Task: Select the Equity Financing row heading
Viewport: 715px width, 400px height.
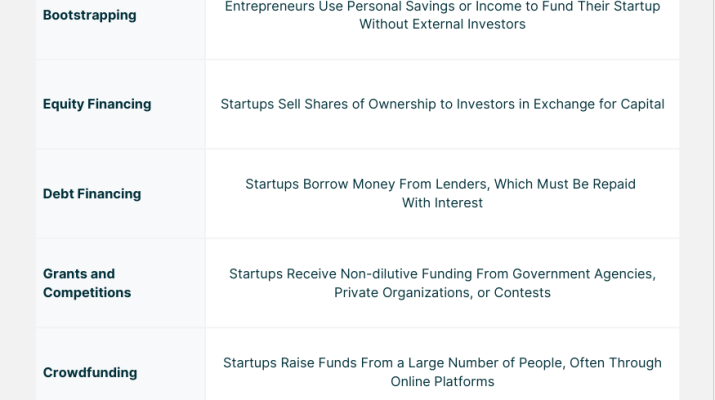Action: pos(96,104)
